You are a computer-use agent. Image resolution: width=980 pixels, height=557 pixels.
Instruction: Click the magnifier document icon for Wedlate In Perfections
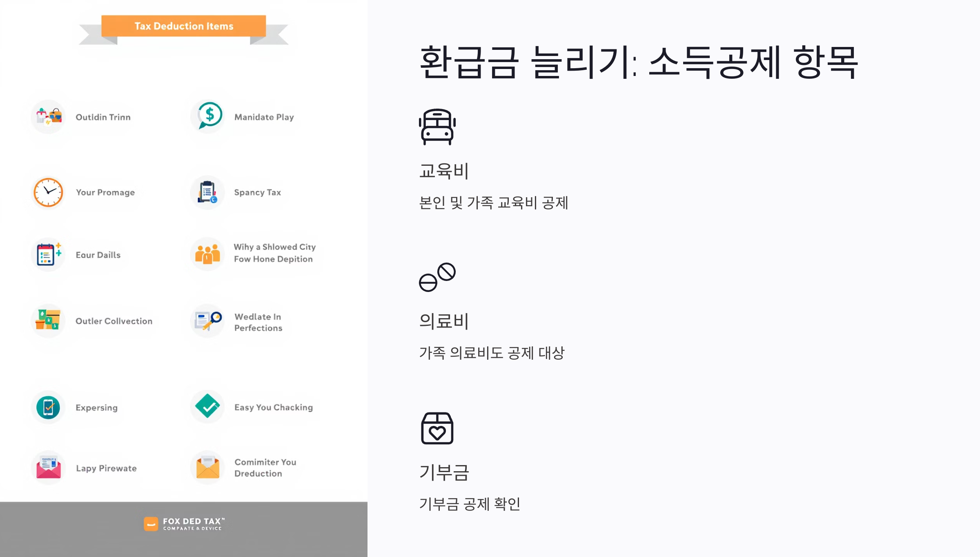207,321
